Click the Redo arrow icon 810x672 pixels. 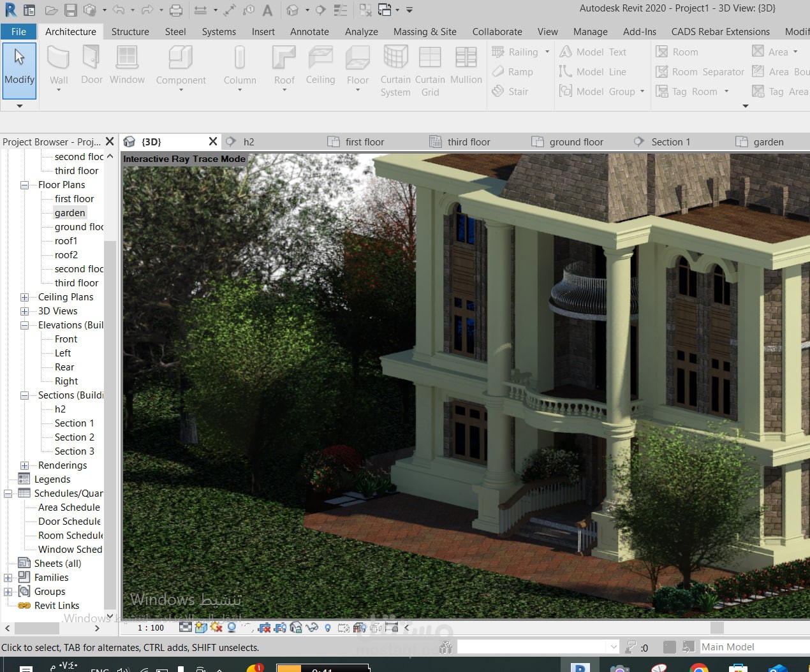[147, 10]
